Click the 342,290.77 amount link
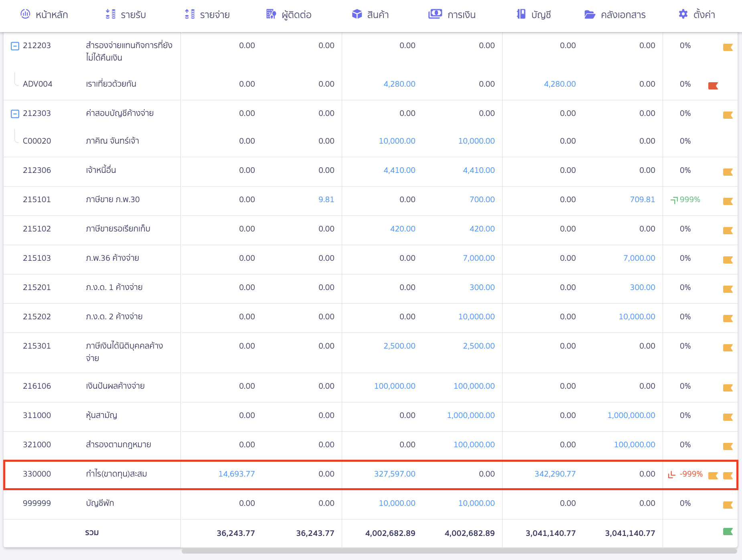The image size is (742, 560). pos(555,474)
